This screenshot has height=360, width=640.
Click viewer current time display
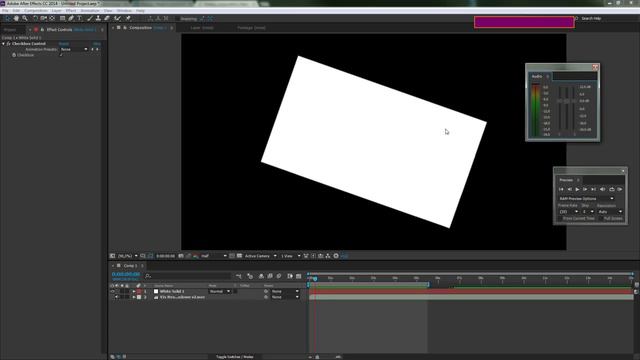(x=165, y=256)
